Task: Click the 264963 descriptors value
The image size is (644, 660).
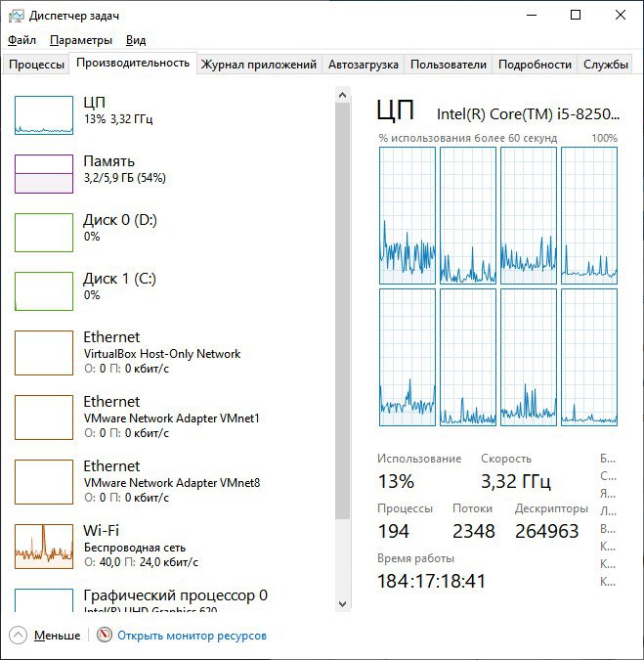Action: (547, 531)
